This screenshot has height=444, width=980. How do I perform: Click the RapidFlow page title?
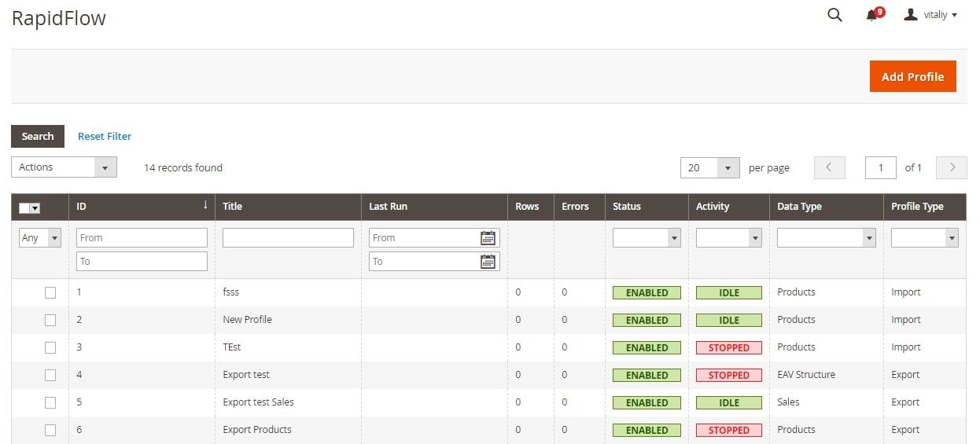59,18
